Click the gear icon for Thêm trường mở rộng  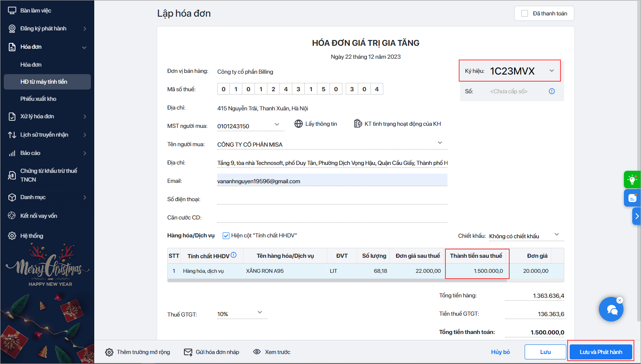tap(109, 352)
